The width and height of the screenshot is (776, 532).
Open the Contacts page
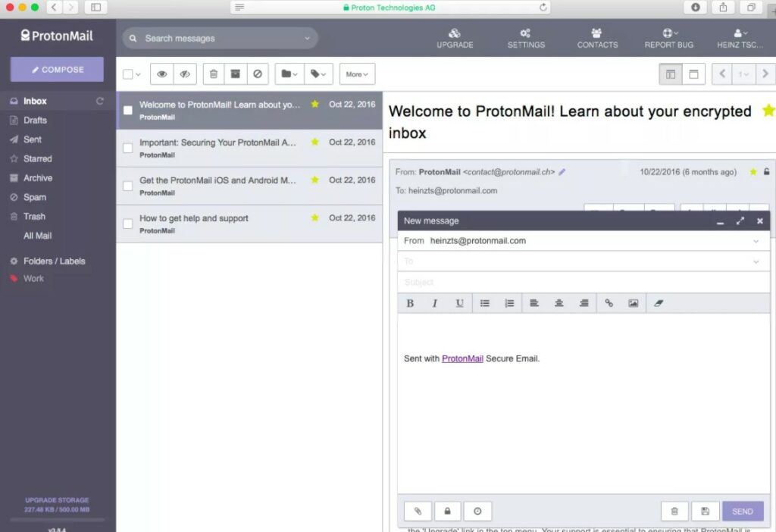click(597, 38)
